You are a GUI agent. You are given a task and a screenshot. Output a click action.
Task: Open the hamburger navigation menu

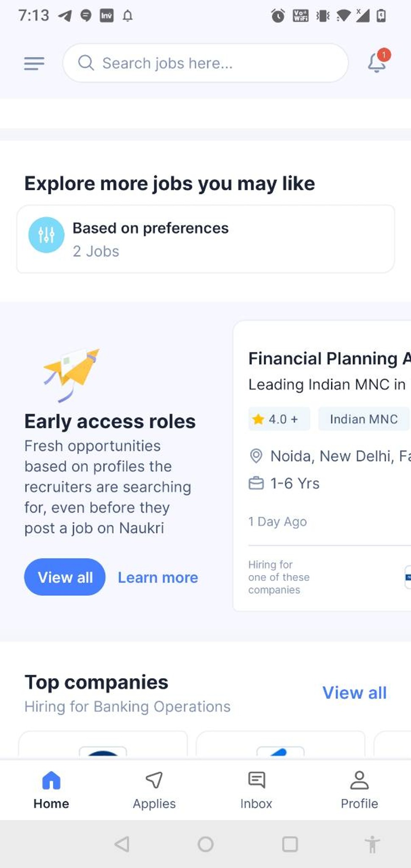click(x=34, y=64)
